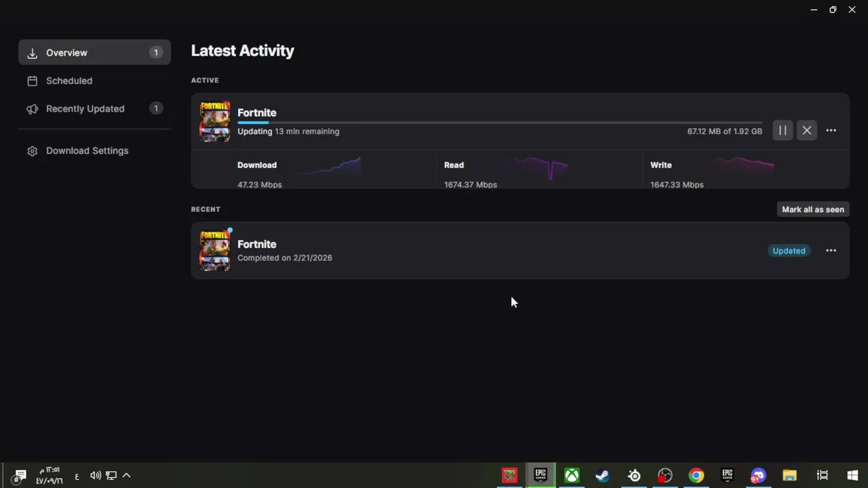
Task: Open more options for completed Fortnite entry
Action: point(831,251)
